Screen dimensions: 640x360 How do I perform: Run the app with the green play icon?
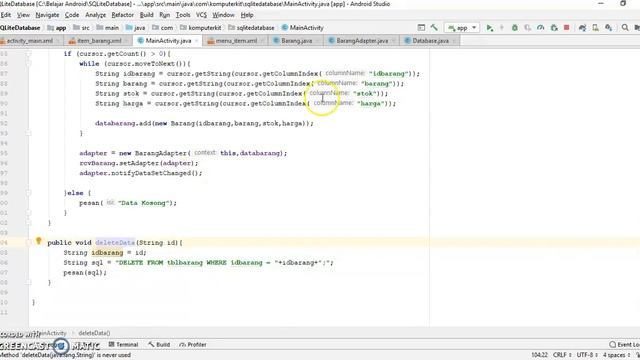pyautogui.click(x=489, y=28)
